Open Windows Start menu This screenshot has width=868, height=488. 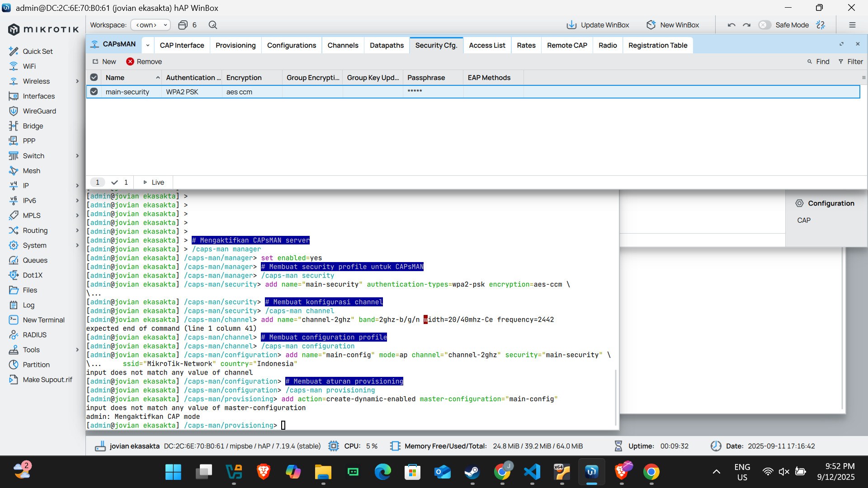pos(173,472)
